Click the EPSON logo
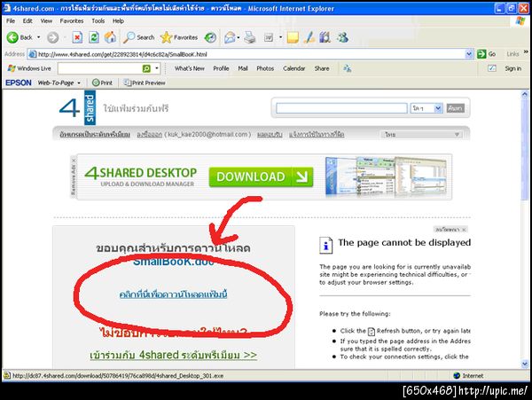This screenshot has width=532, height=400. point(19,82)
